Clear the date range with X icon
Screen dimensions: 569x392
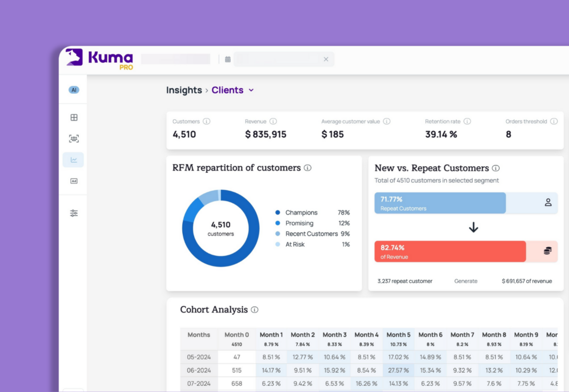[326, 59]
